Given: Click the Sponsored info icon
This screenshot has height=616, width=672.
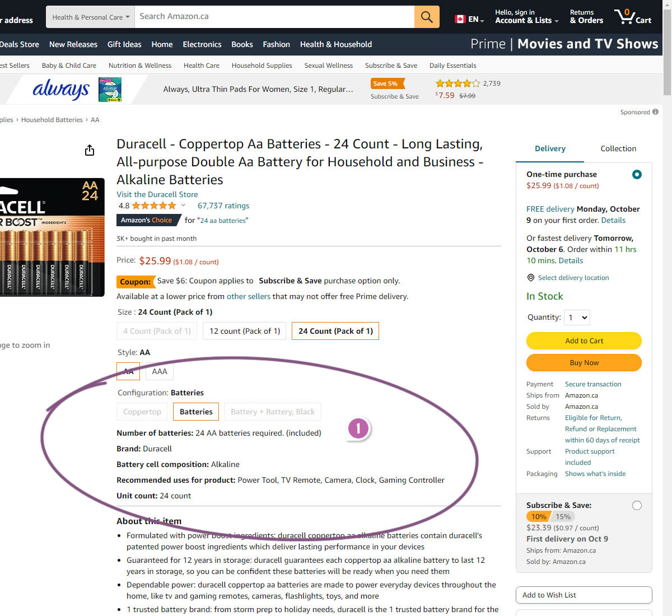Looking at the screenshot, I should pos(655,112).
